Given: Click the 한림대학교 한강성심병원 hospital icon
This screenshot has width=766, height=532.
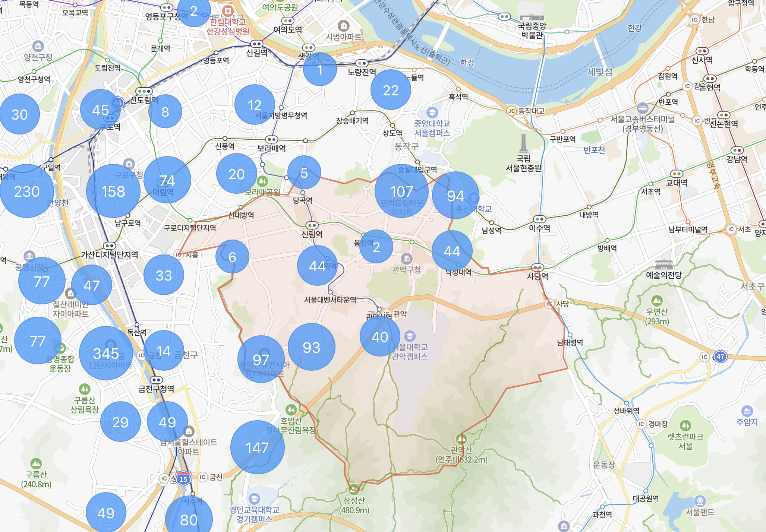Looking at the screenshot, I should (228, 11).
